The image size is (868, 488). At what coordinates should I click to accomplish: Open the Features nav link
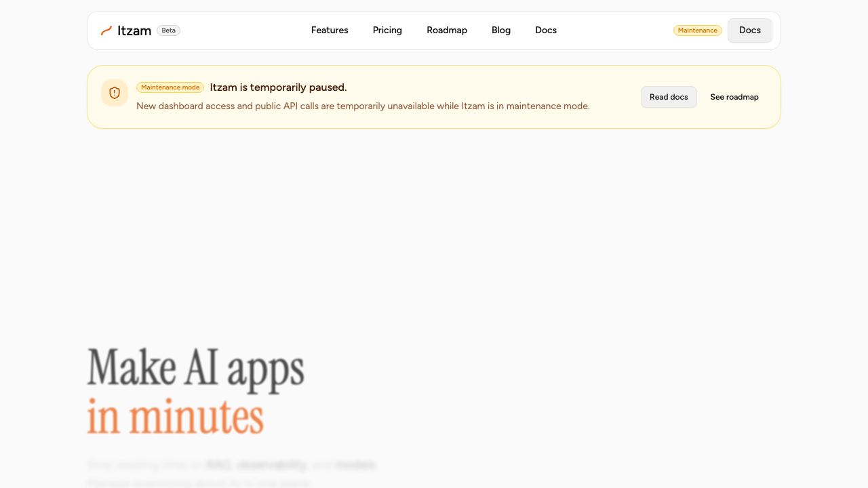[x=330, y=30]
